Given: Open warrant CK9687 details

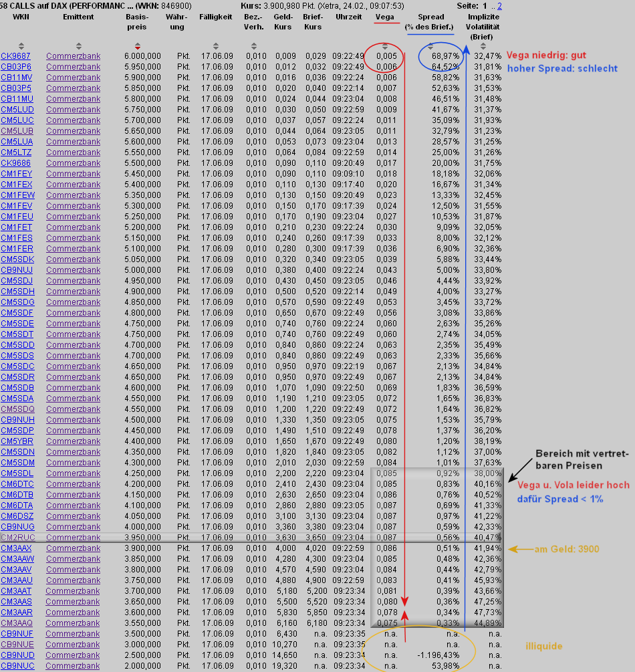Looking at the screenshot, I should click(x=16, y=56).
